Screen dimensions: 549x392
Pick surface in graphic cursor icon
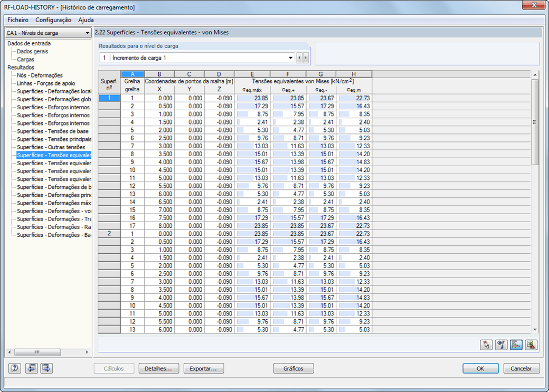[x=486, y=345]
